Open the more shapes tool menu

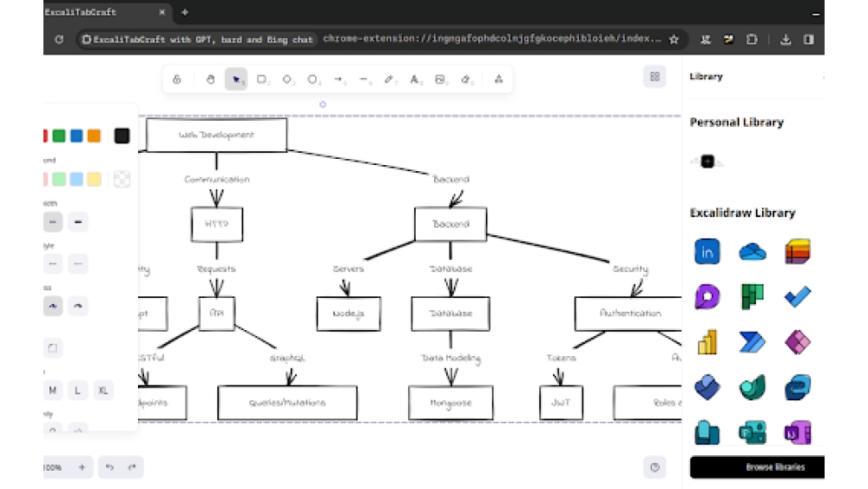(498, 79)
